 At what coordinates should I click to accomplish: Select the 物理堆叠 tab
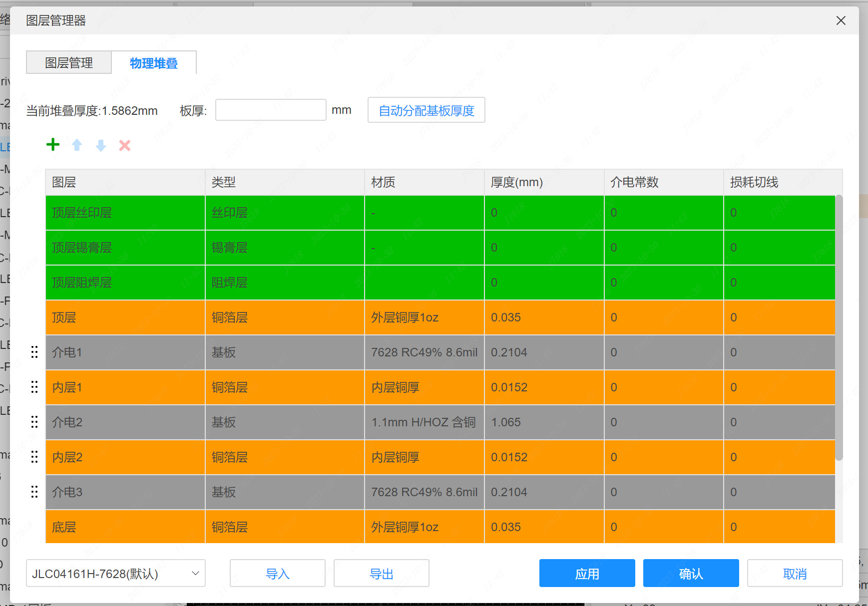(x=154, y=63)
